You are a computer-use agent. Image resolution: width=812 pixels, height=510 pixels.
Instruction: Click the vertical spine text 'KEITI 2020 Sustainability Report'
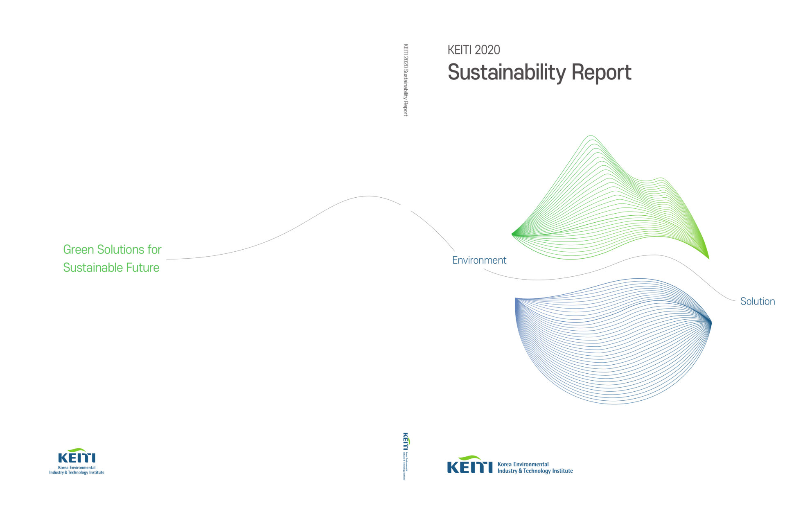pos(405,80)
